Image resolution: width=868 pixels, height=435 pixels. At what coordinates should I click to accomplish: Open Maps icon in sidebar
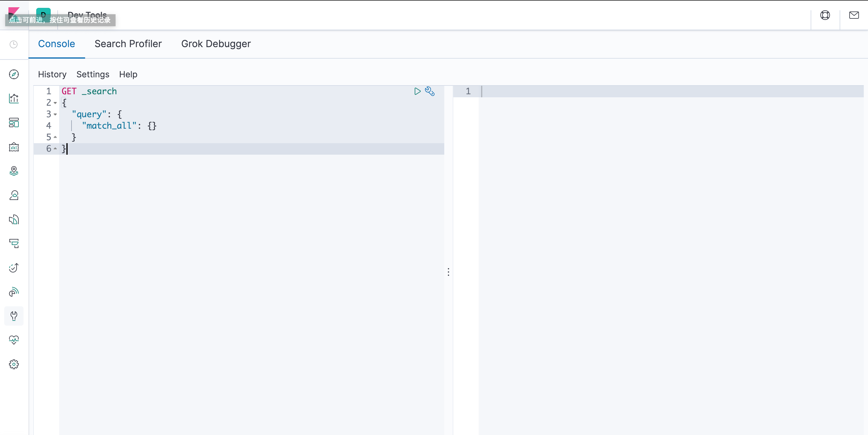point(14,171)
